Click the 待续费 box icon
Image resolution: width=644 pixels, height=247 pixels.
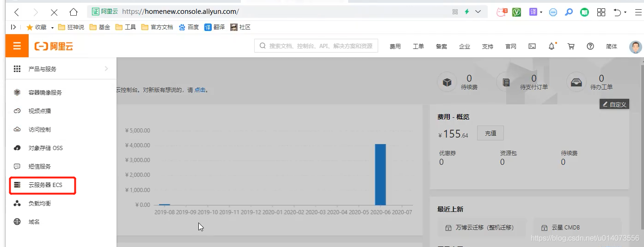tap(447, 83)
